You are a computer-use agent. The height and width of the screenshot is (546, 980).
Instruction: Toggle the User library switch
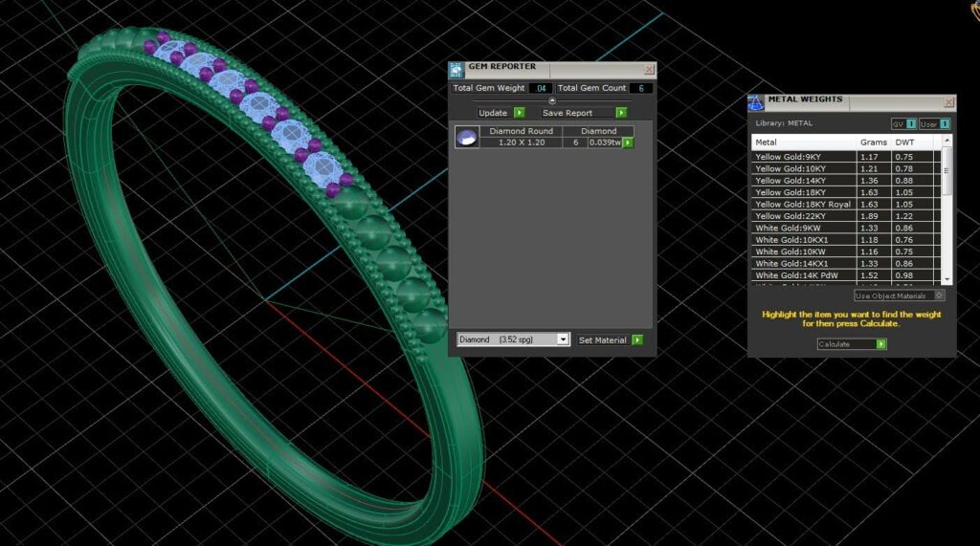934,123
